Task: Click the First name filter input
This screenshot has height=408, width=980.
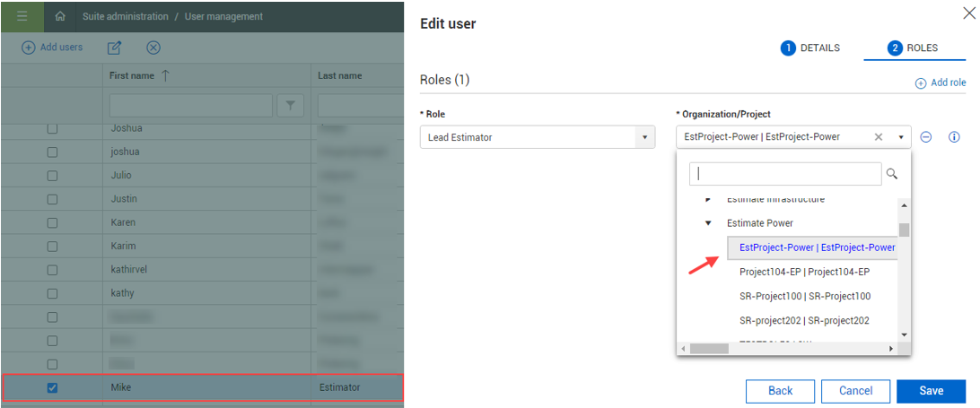Action: [x=191, y=106]
